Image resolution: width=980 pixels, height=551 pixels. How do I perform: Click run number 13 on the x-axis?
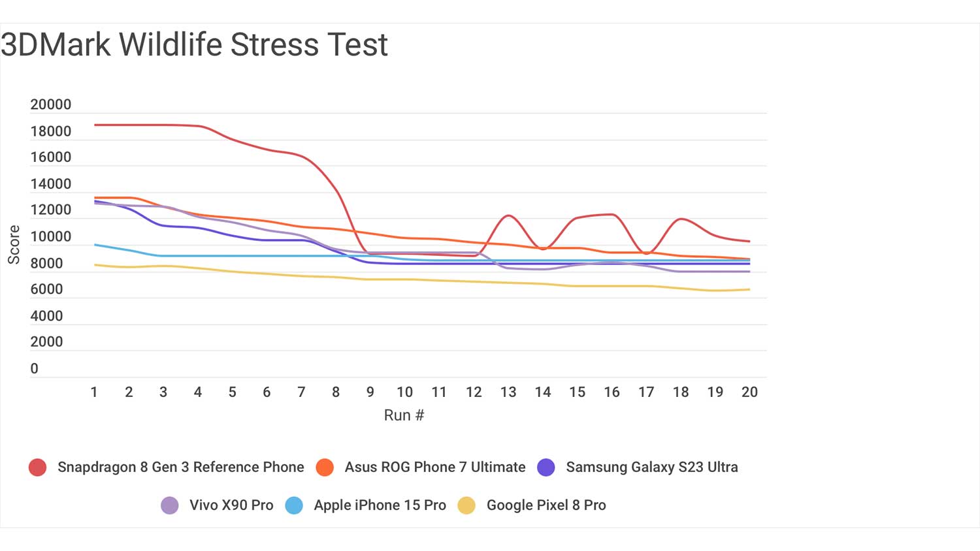click(x=508, y=392)
